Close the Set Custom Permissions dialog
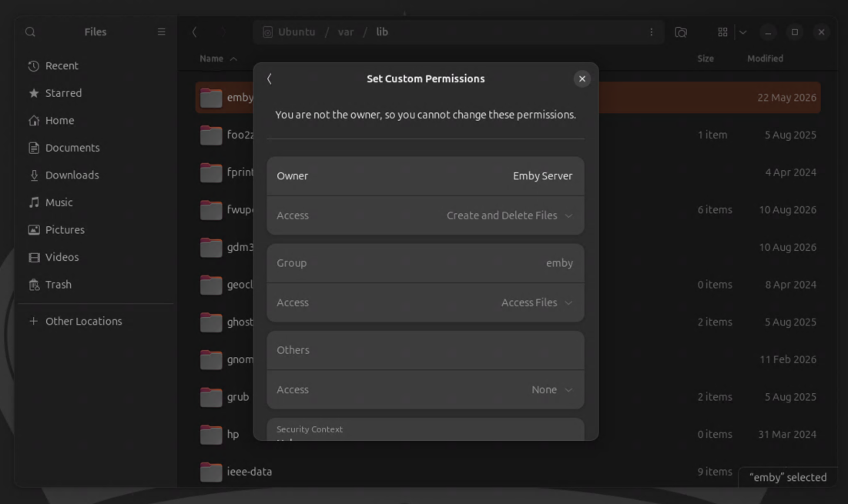The width and height of the screenshot is (848, 504). pyautogui.click(x=582, y=78)
